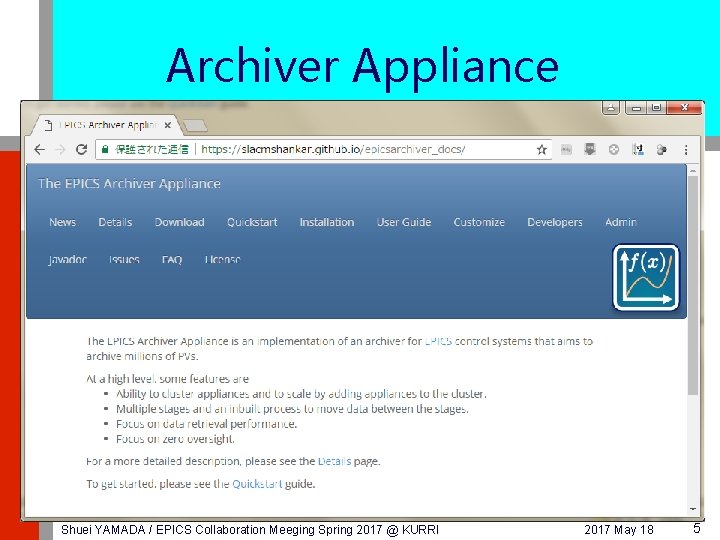
Task: Go back with the browser back arrow
Action: pyautogui.click(x=39, y=150)
